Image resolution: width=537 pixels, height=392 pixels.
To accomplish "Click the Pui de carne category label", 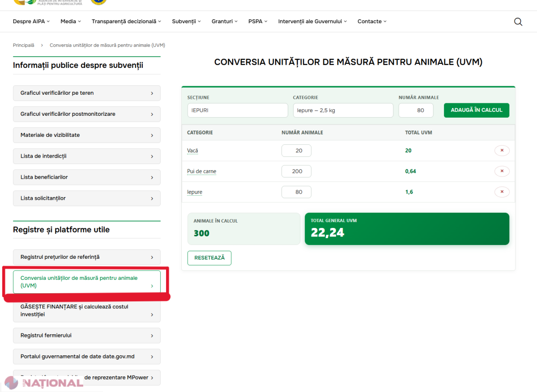I will click(x=201, y=171).
